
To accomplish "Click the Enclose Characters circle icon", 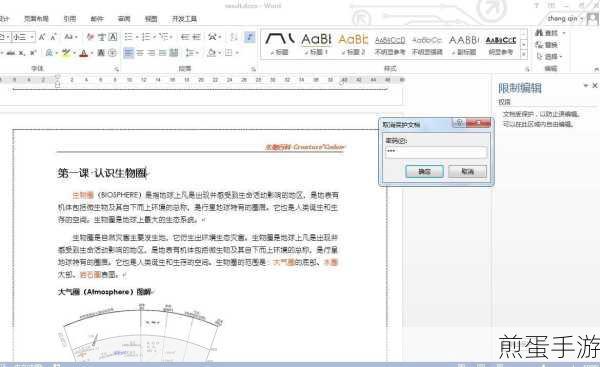I will click(x=112, y=53).
